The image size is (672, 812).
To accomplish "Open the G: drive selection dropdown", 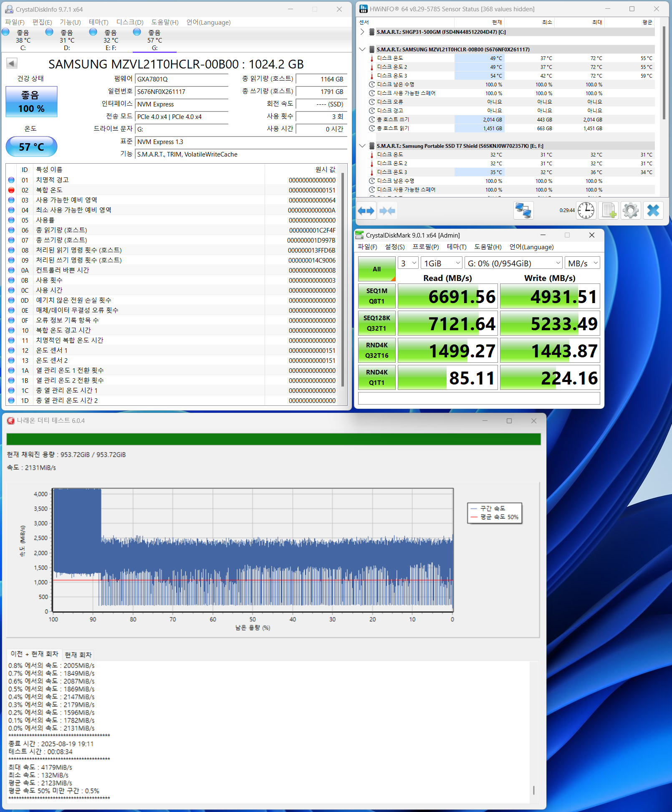I will coord(513,263).
